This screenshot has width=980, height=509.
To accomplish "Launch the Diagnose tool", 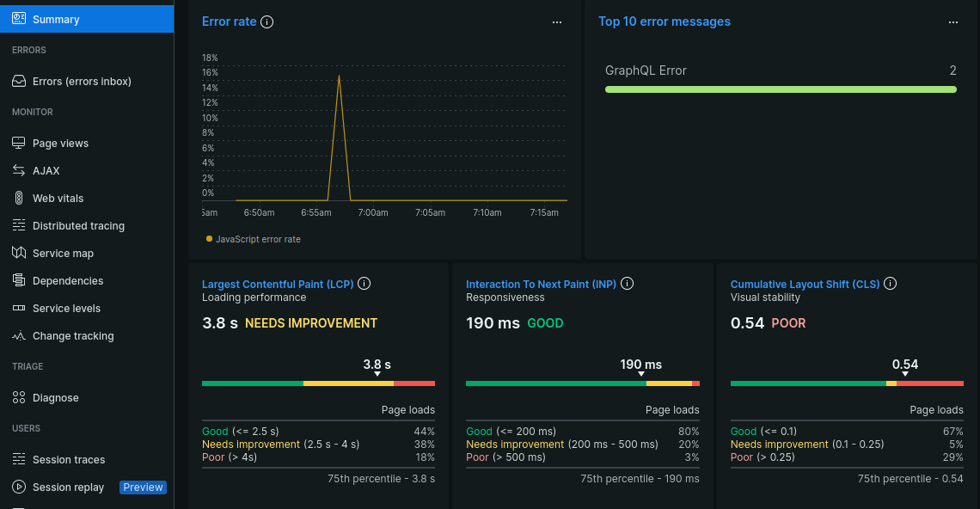I will tap(53, 397).
